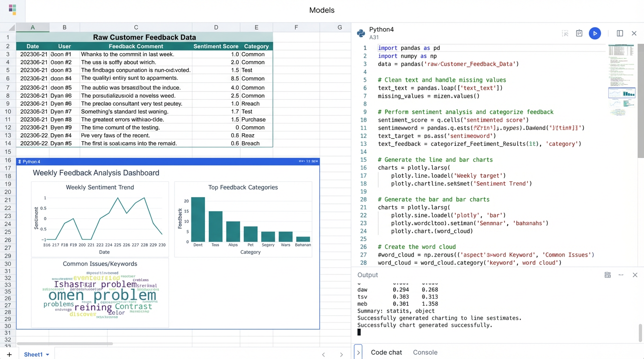Click the comment '# Create the word cloud'
The height and width of the screenshot is (359, 644).
417,247
